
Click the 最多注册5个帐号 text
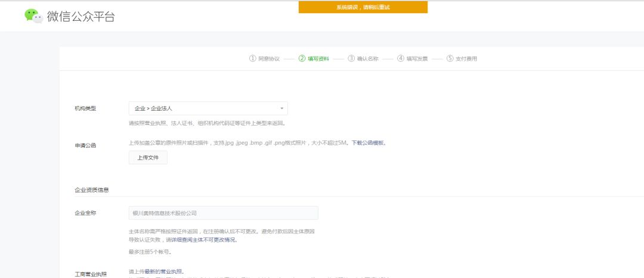click(150, 252)
